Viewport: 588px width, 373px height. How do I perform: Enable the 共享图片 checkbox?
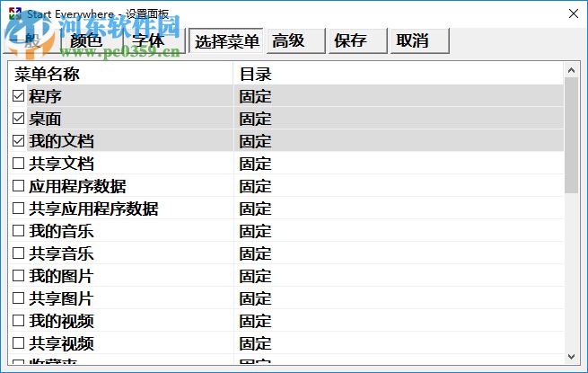tap(18, 298)
